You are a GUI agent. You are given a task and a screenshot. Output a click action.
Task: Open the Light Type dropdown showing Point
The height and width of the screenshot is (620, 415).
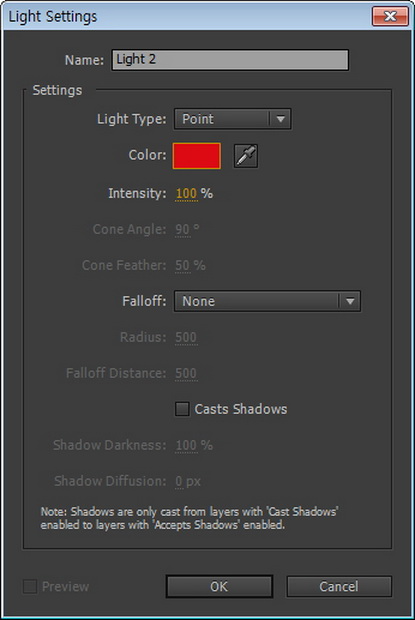[x=232, y=119]
